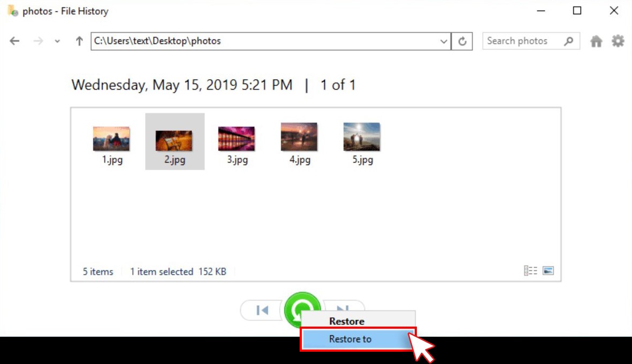
Task: Open the settings gear menu
Action: 618,41
